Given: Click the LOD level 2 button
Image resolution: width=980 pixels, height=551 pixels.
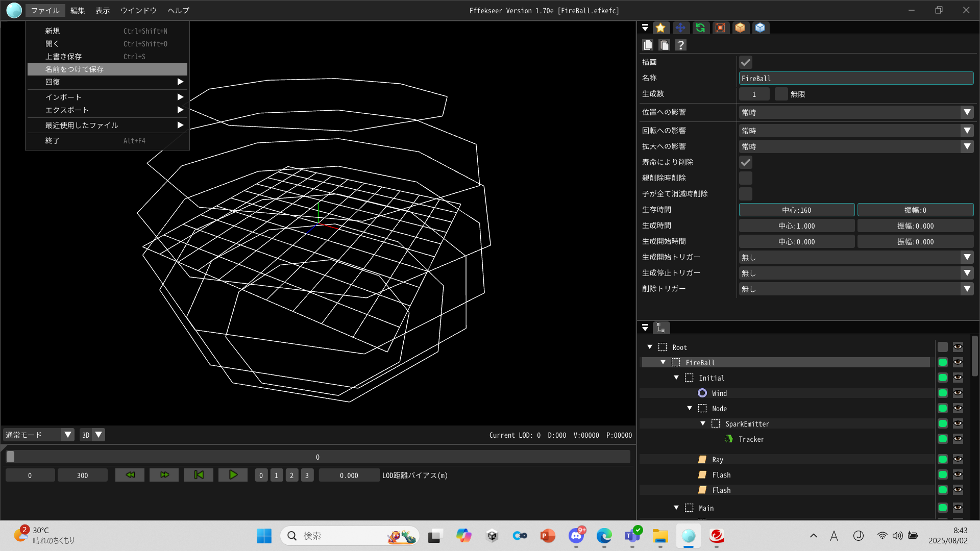Looking at the screenshot, I should [291, 475].
